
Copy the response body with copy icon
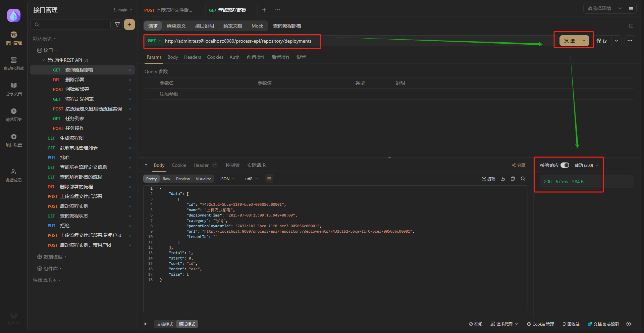pyautogui.click(x=513, y=179)
